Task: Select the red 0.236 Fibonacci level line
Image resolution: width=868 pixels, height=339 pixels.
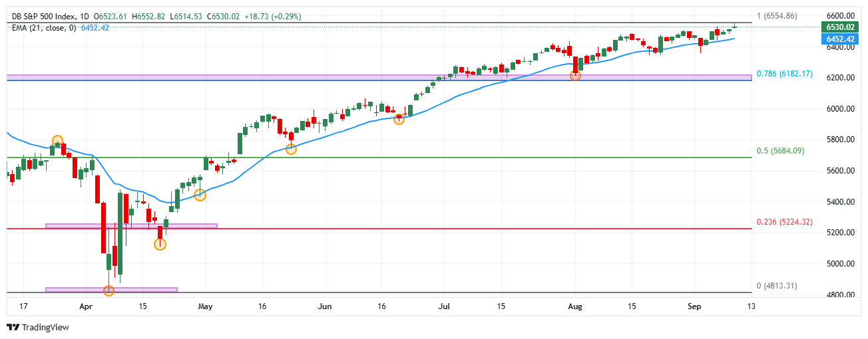Action: click(x=379, y=229)
